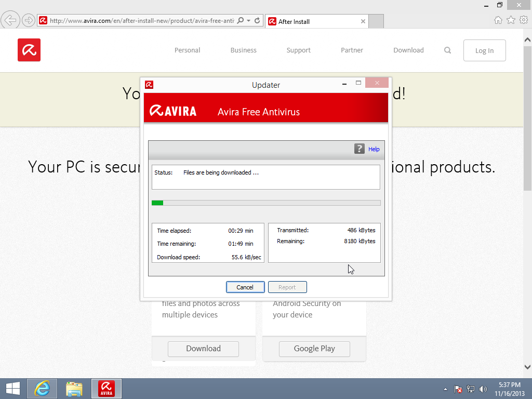The image size is (532, 399).
Task: Refresh the page with the reload icon
Action: [257, 20]
